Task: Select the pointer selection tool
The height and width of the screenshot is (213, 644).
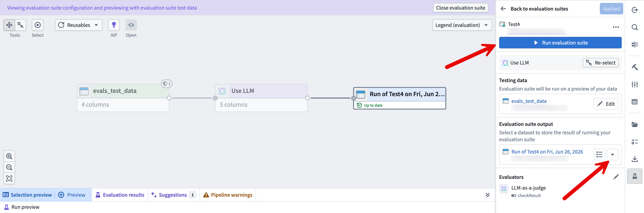Action: pos(21,25)
